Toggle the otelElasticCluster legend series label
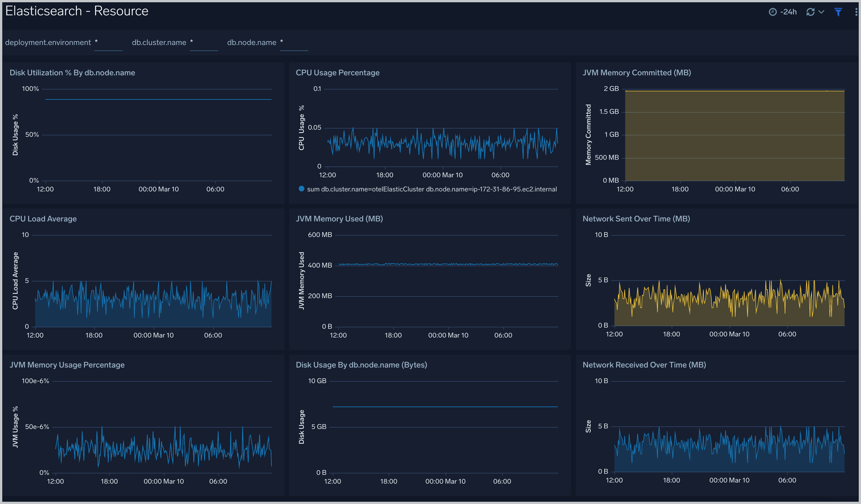This screenshot has width=861, height=504. click(432, 189)
